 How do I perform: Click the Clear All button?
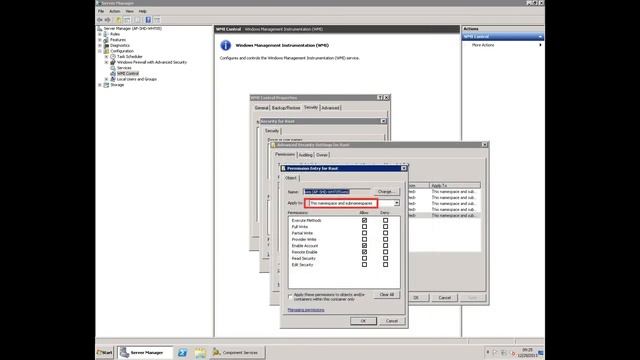pyautogui.click(x=387, y=295)
